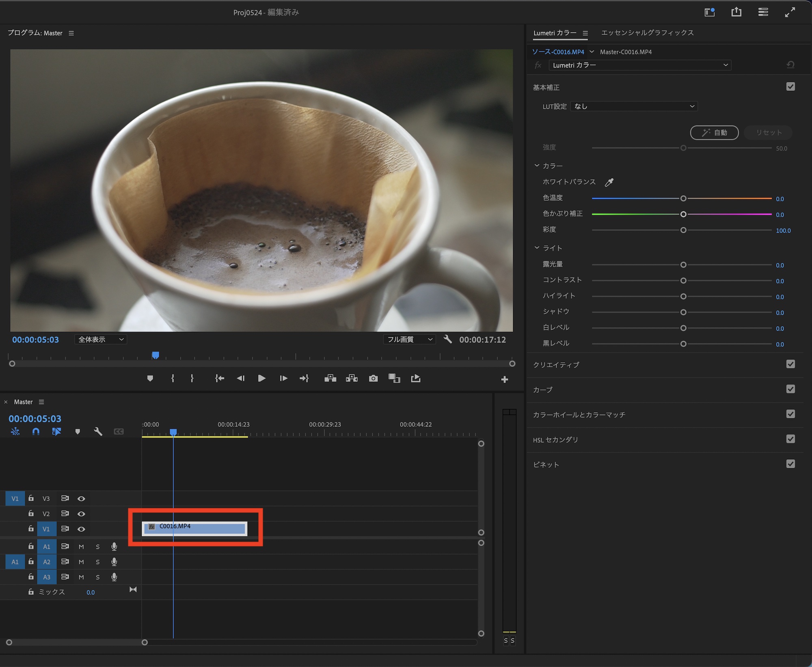Viewport: 812px width, 667px height.
Task: Open the LUT設定 dropdown
Action: [x=633, y=106]
